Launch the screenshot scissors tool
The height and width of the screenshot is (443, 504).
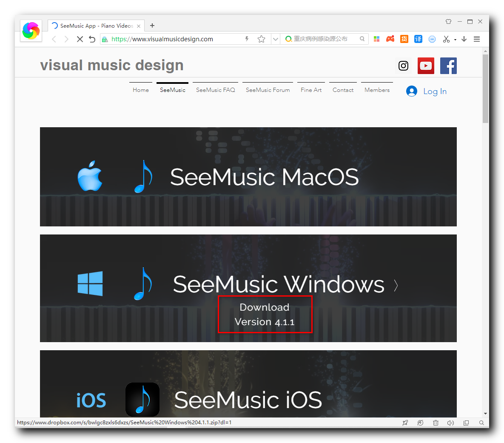[446, 39]
